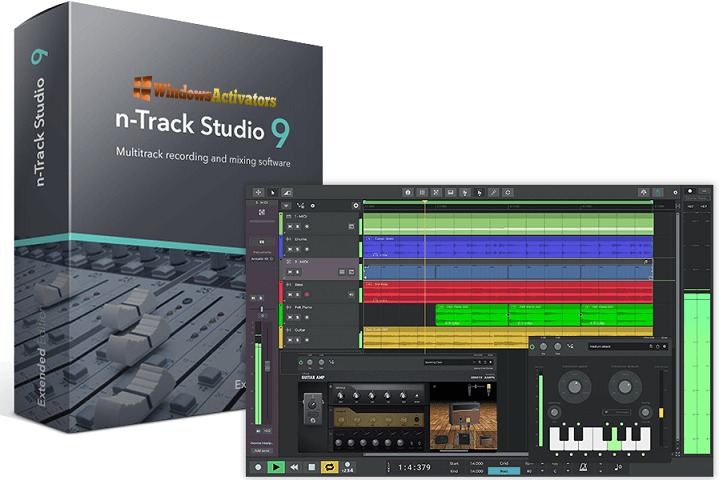The height and width of the screenshot is (480, 727).
Task: Click the Felt Piano track name
Action: [303, 307]
